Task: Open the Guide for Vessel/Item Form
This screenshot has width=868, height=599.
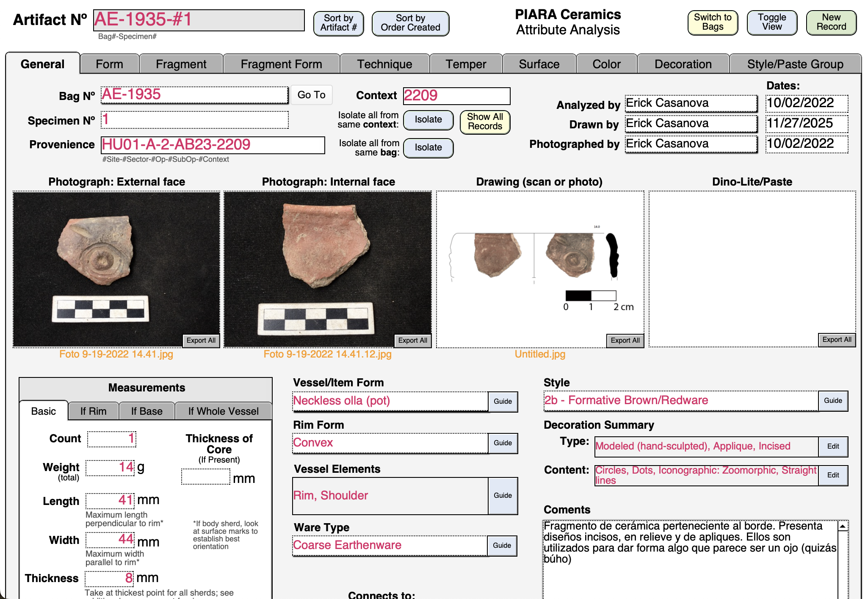Action: click(503, 401)
